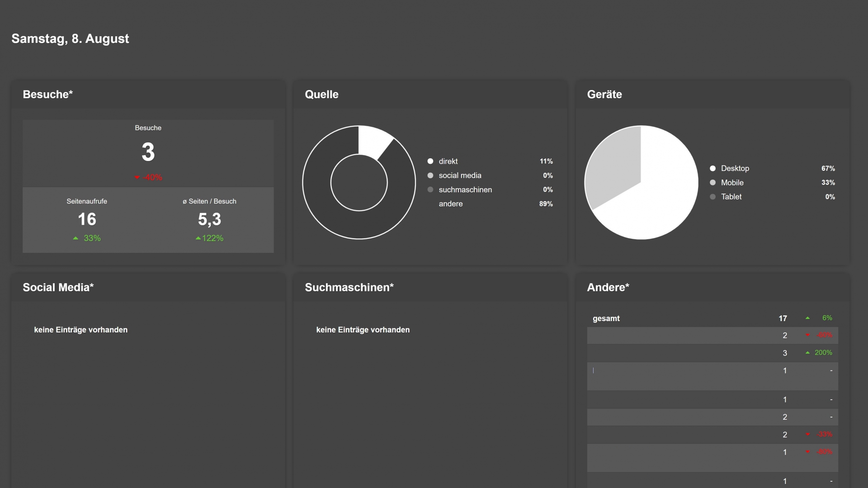Click the 67% Desktop share value
Image resolution: width=868 pixels, height=488 pixels.
tap(828, 168)
